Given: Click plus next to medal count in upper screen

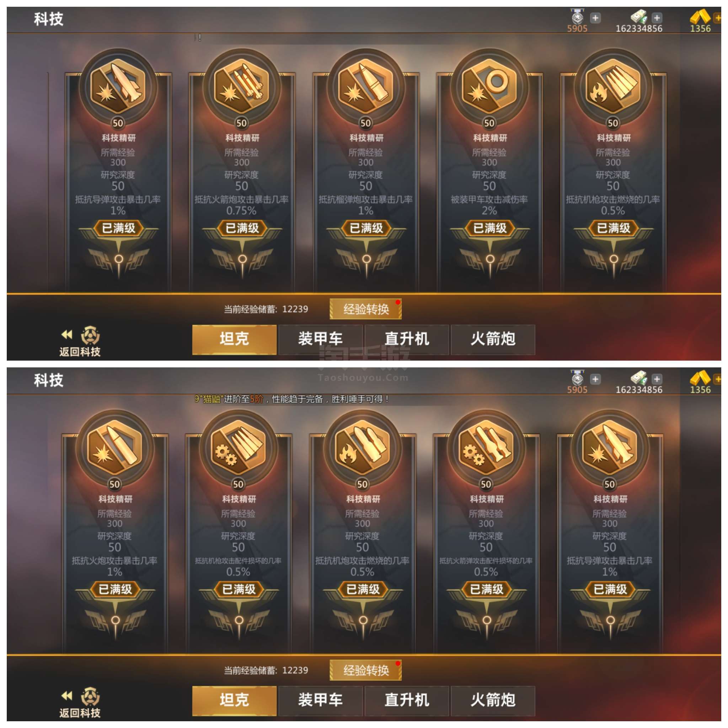Looking at the screenshot, I should pyautogui.click(x=595, y=18).
